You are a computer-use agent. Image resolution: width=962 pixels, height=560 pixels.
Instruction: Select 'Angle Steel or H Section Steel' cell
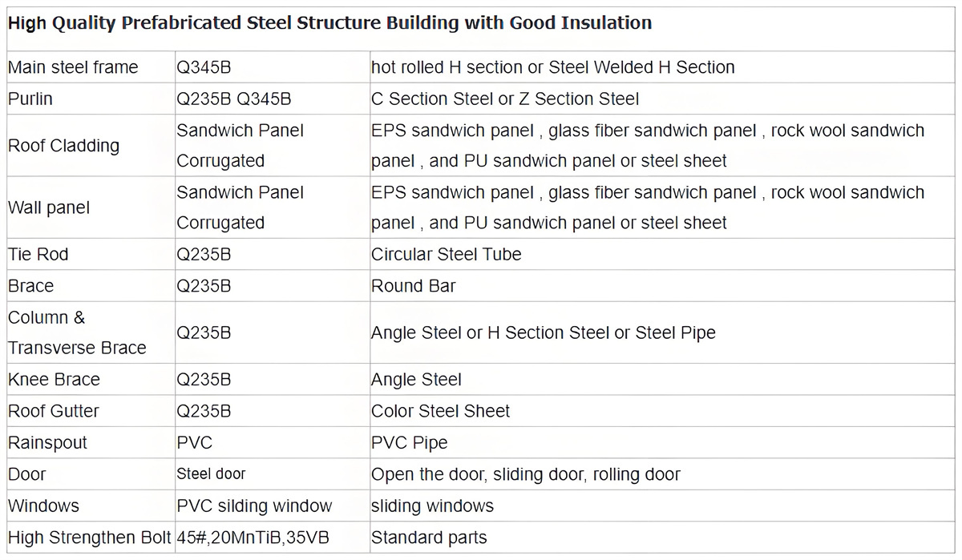pyautogui.click(x=663, y=332)
